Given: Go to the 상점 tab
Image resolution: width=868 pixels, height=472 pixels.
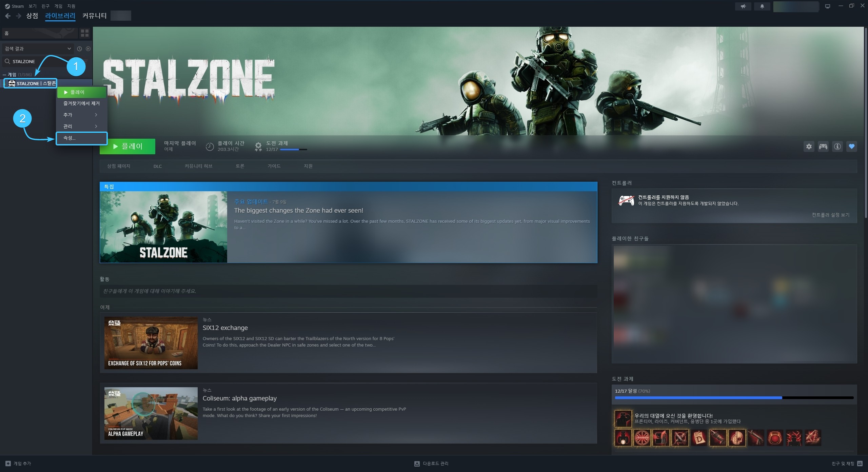Looking at the screenshot, I should point(32,16).
